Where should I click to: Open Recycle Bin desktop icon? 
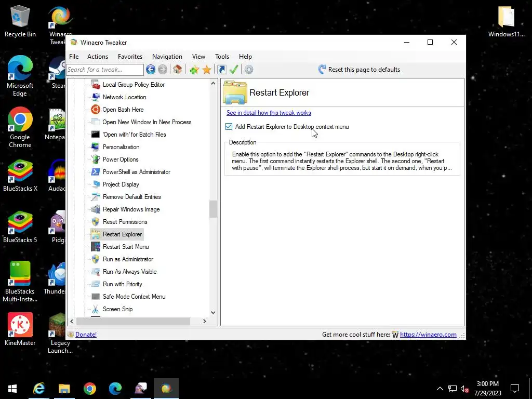(x=20, y=22)
